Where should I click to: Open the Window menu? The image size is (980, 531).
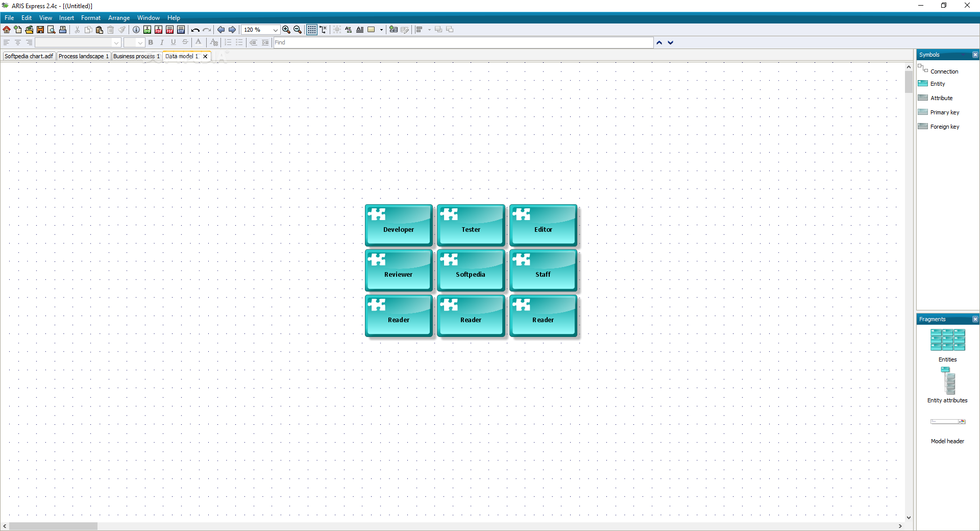point(149,18)
